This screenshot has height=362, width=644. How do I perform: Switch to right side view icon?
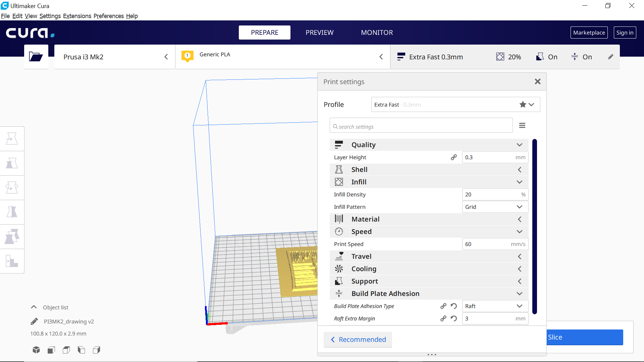pyautogui.click(x=97, y=350)
